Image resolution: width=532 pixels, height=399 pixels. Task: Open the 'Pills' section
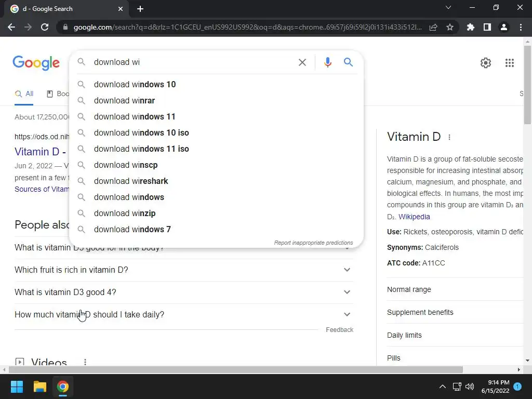pos(455,358)
